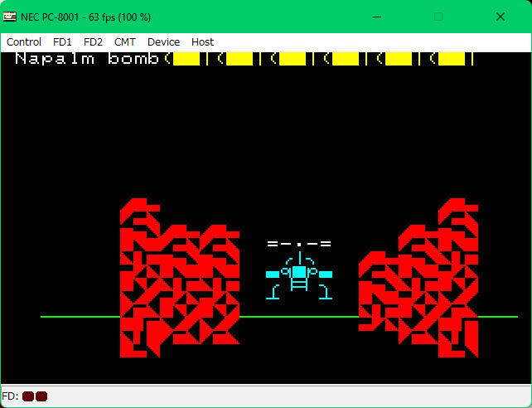
Task: Open the FD1 drive menu
Action: coord(62,41)
